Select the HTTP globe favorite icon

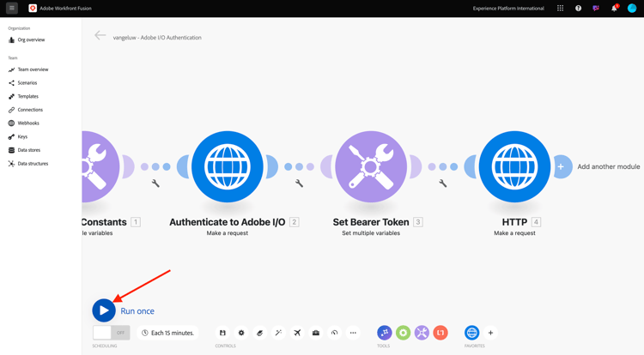point(472,333)
